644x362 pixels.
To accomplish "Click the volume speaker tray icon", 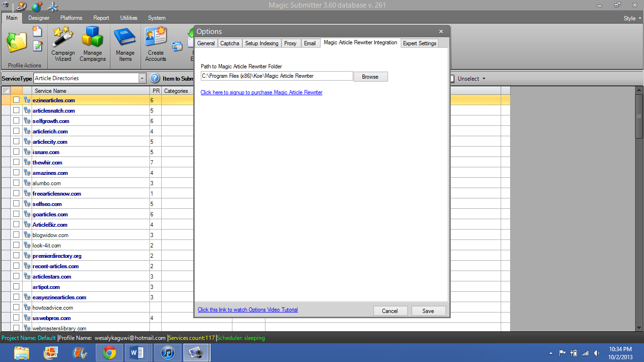I will 597,353.
